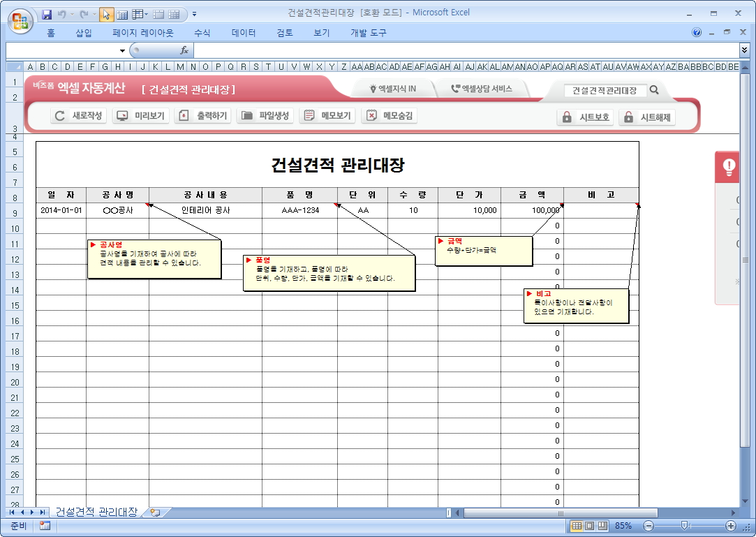Click the magnifier search icon
Image resolution: width=756 pixels, height=537 pixels.
[x=654, y=90]
